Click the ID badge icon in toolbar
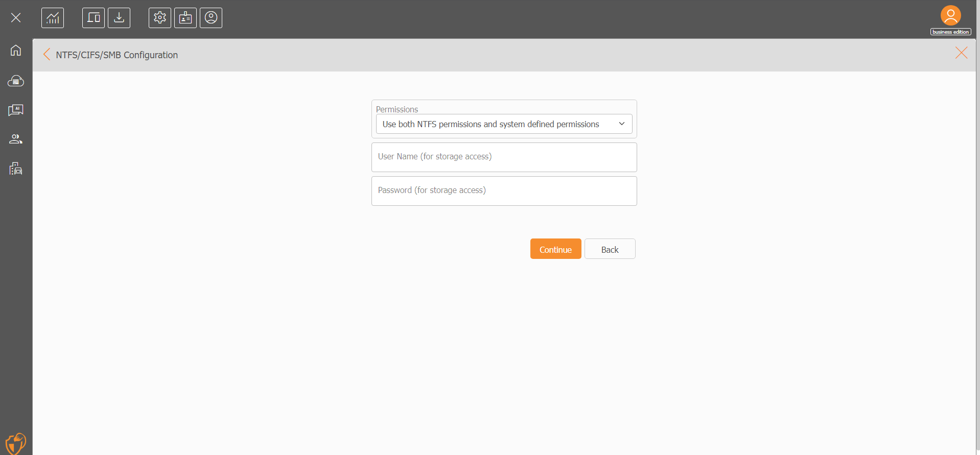The height and width of the screenshot is (455, 980). click(x=185, y=18)
